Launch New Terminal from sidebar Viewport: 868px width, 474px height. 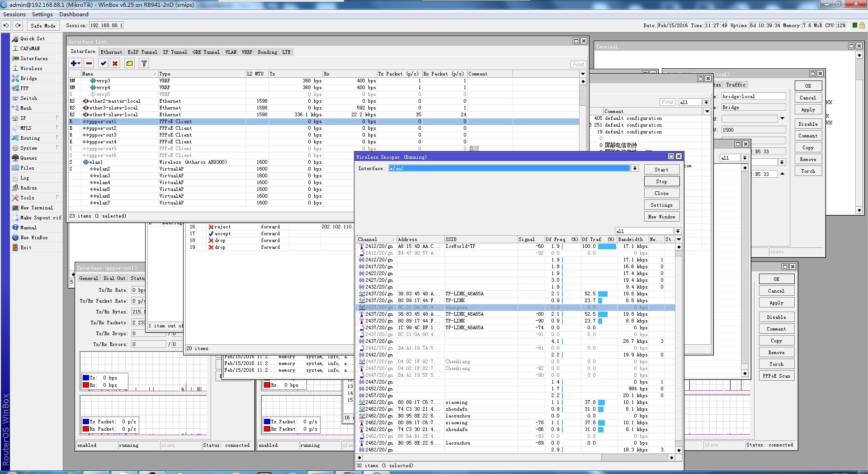tap(36, 208)
